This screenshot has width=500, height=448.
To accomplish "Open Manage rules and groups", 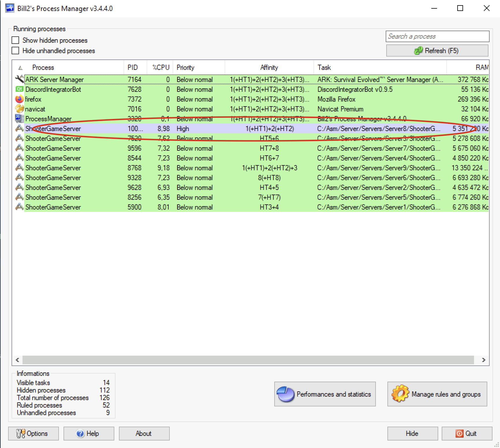I will coord(437,394).
